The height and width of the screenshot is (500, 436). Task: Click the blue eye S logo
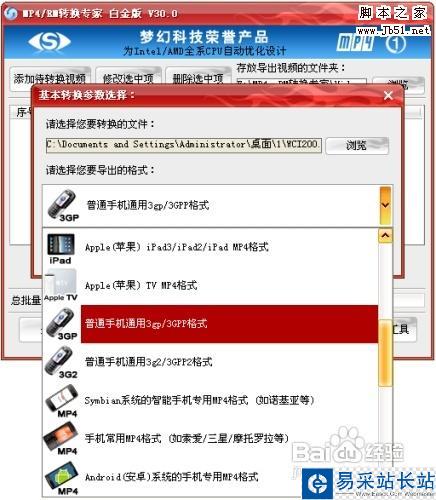49,42
